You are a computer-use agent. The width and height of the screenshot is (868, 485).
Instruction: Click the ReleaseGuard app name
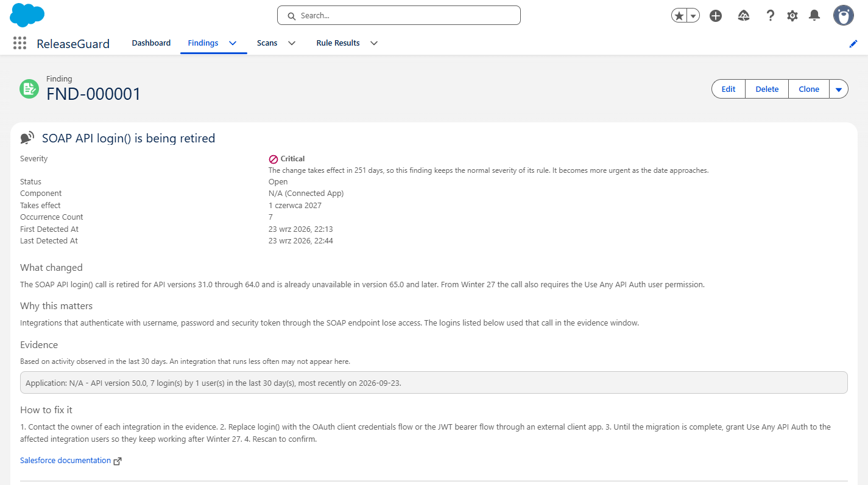click(x=73, y=44)
